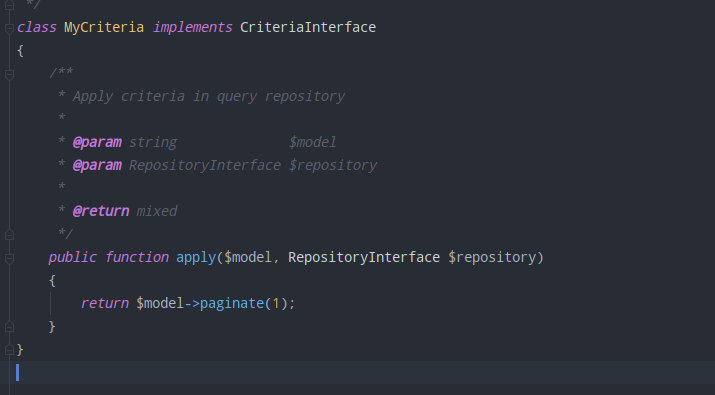Click the paginate method call
Viewport: 715px width, 395px height.
pyautogui.click(x=232, y=303)
